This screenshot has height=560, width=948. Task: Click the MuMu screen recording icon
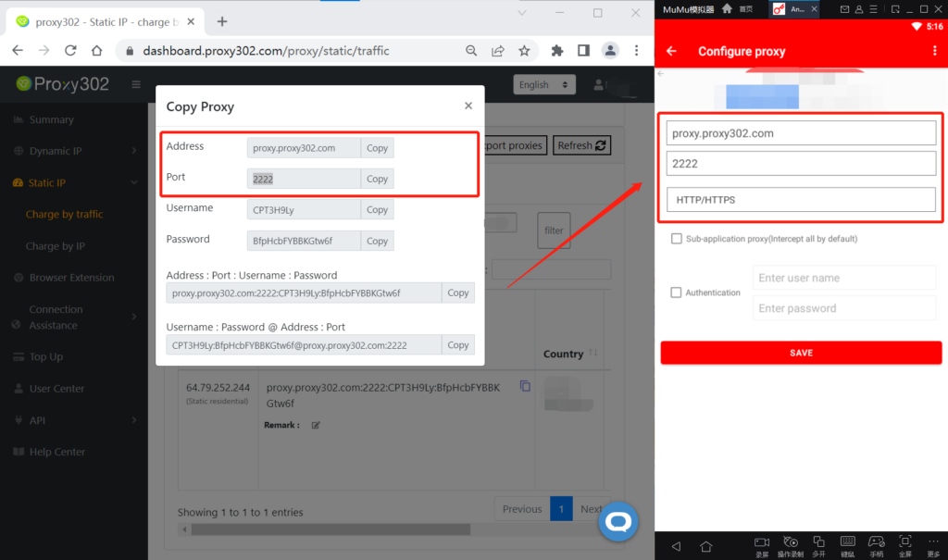point(762,545)
